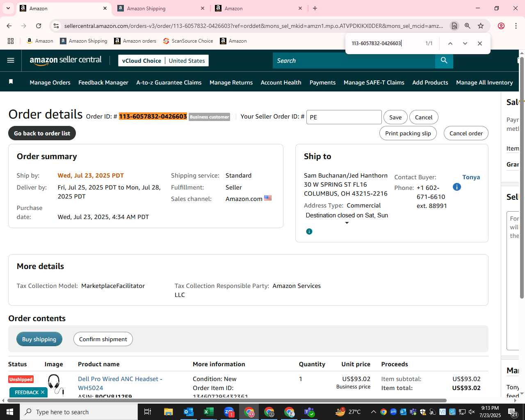Open File Explorer from the taskbar
Image resolution: width=525 pixels, height=420 pixels.
(168, 412)
